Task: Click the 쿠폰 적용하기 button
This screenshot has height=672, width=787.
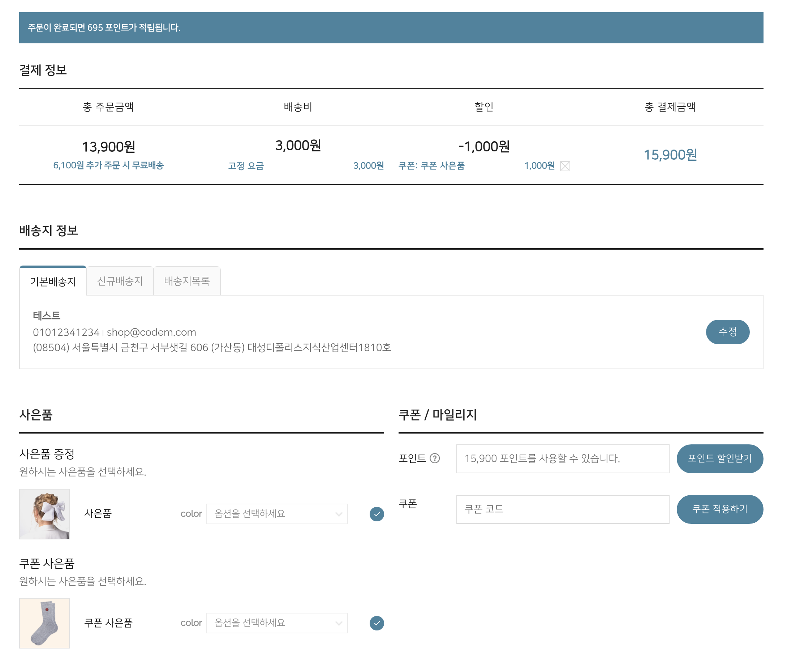Action: 720,509
